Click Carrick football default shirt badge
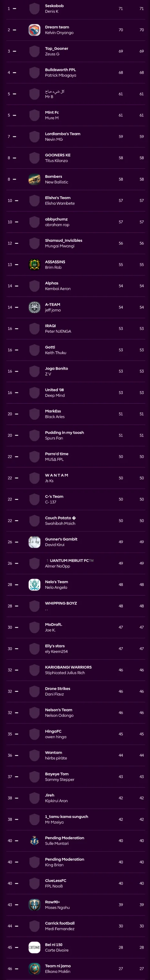The width and height of the screenshot is (150, 980). click(34, 926)
